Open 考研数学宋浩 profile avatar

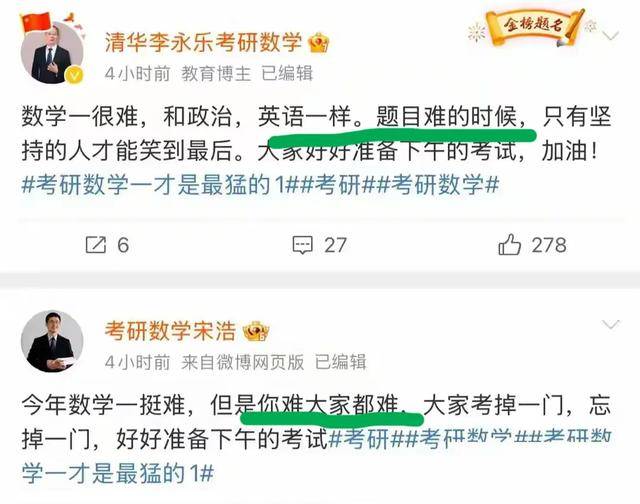pyautogui.click(x=52, y=341)
